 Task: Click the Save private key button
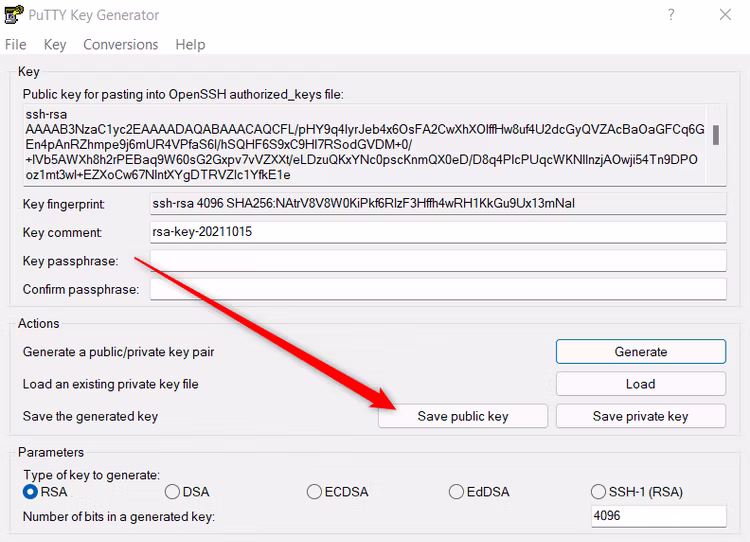[640, 416]
